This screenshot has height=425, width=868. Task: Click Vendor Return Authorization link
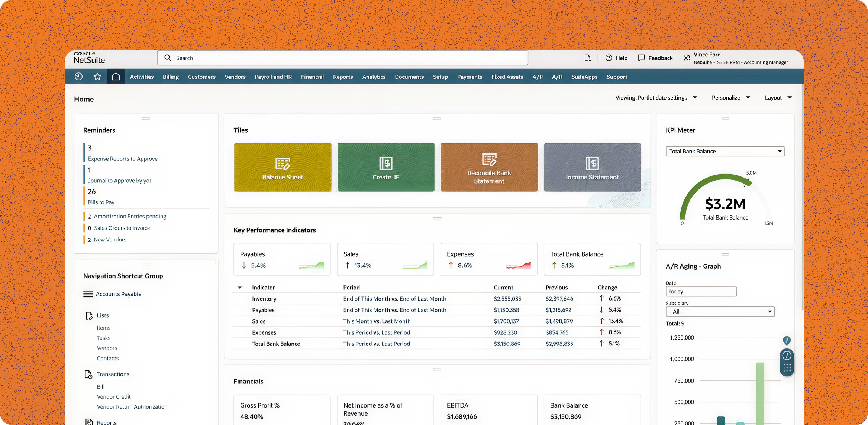[132, 407]
